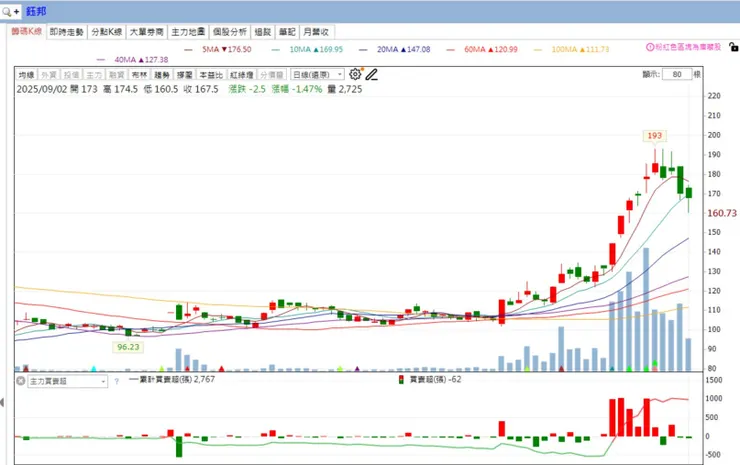This screenshot has width=740, height=465.
Task: Close the 主力買賣超 indicator panel
Action: (x=21, y=381)
